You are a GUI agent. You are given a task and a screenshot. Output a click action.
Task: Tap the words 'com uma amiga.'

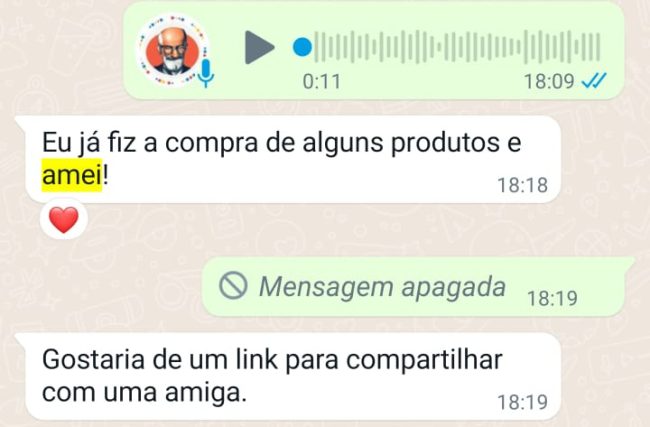[x=144, y=392]
